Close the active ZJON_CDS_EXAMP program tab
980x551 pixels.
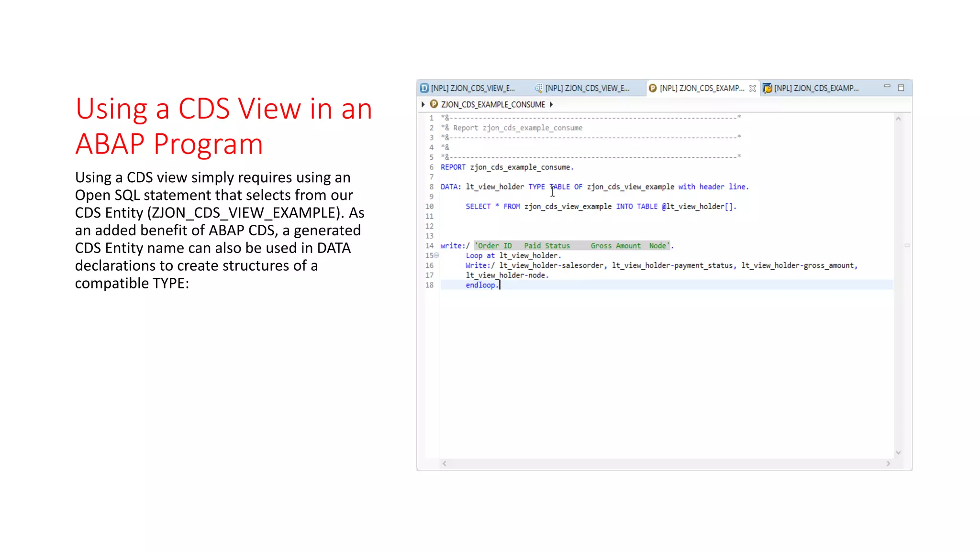753,88
